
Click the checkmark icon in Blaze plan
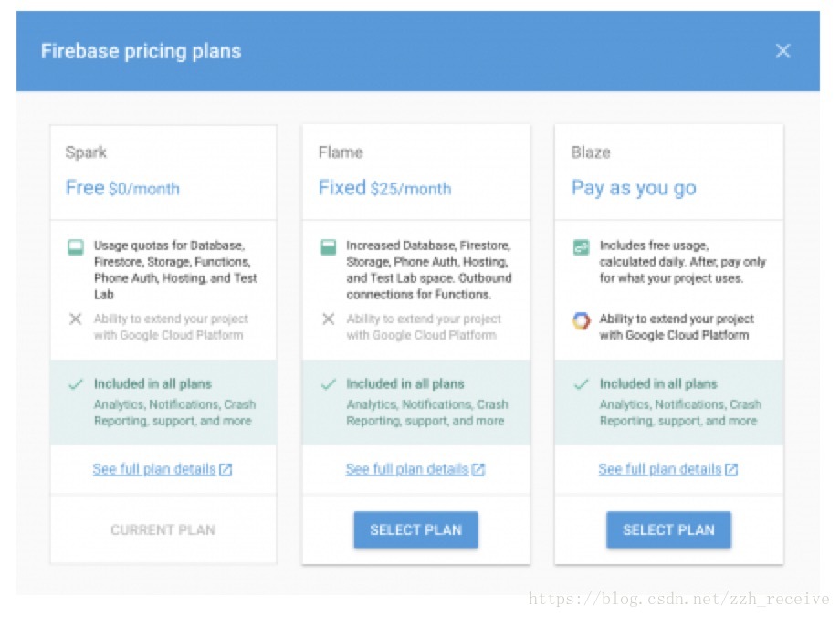pyautogui.click(x=581, y=384)
